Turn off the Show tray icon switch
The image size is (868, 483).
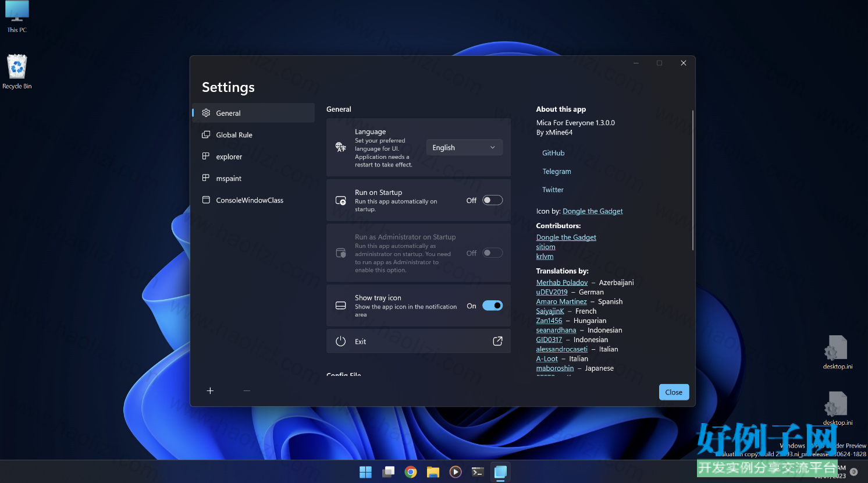[493, 306]
